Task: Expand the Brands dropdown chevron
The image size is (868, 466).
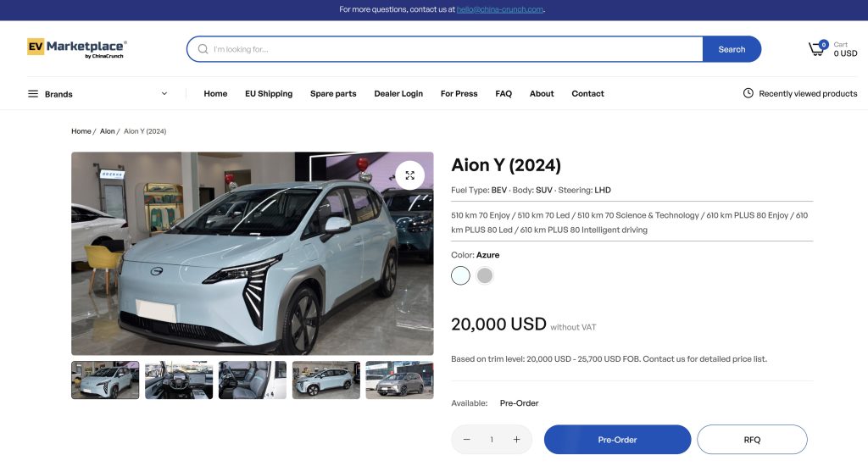Action: point(164,93)
